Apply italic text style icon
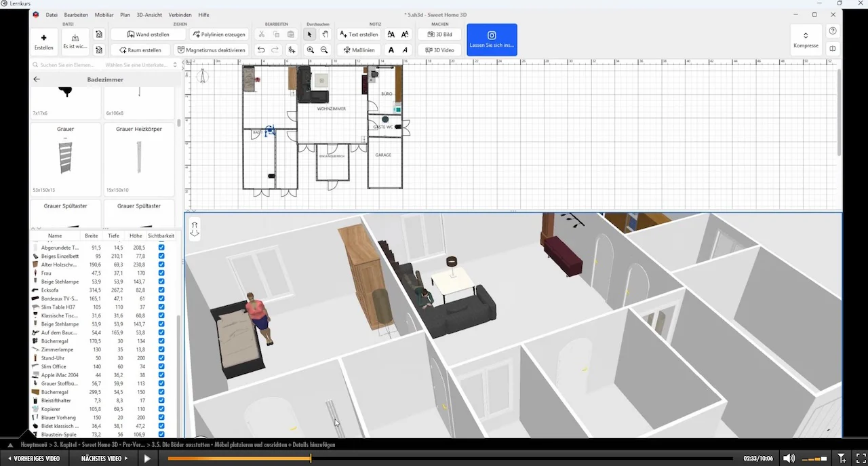Screen dimensions: 868x466 coord(406,50)
